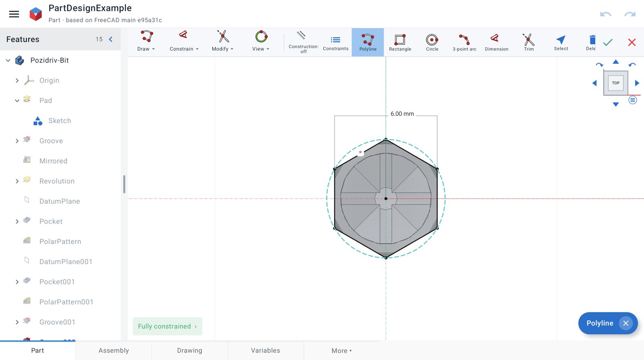Image resolution: width=644 pixels, height=360 pixels.
Task: Expand the Groove tree item
Action: pos(17,141)
